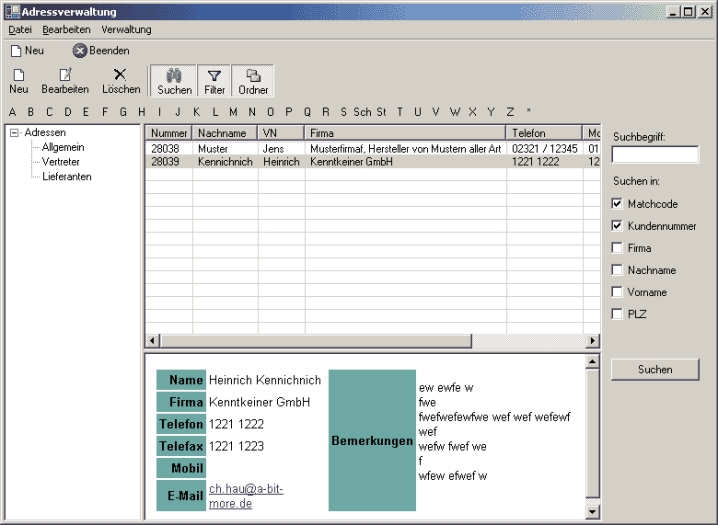This screenshot has height=525, width=718.
Task: Click the Löschen delete icon
Action: 120,76
